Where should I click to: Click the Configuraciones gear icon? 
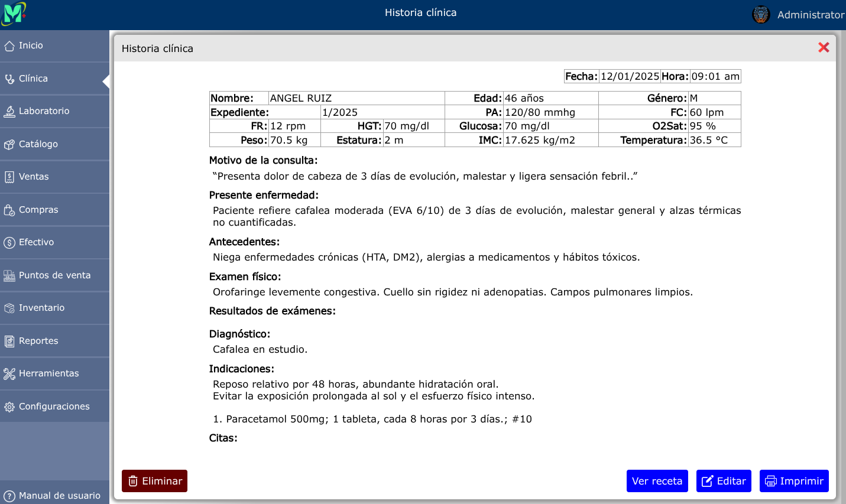[x=9, y=407]
